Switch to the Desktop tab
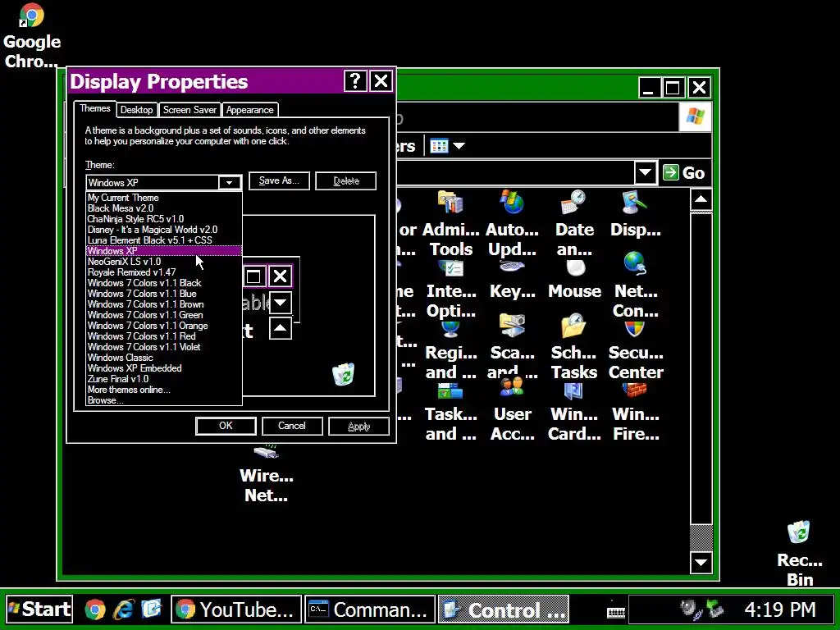 [137, 110]
